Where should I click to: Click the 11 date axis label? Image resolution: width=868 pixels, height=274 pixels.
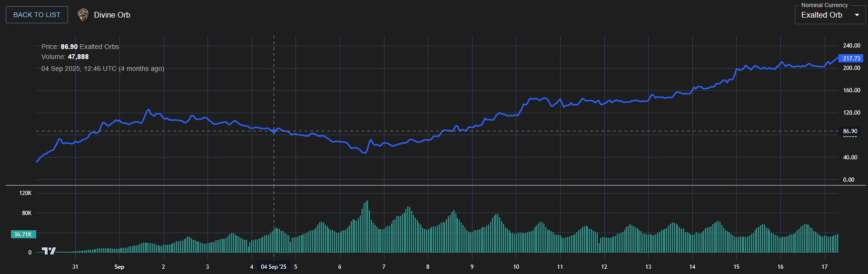pos(560,267)
